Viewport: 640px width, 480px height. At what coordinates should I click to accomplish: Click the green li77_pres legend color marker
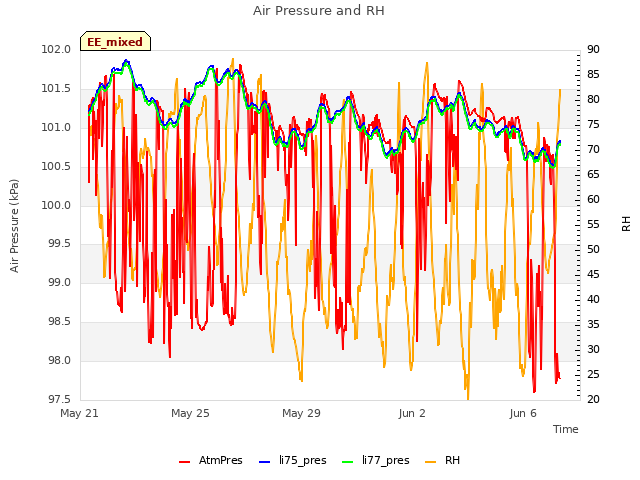[347, 462]
